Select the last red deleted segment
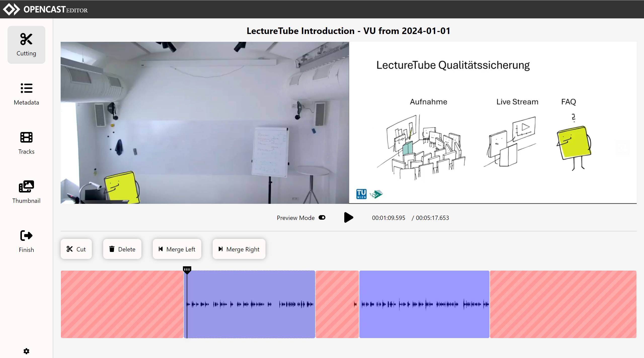The width and height of the screenshot is (644, 358). [563, 304]
